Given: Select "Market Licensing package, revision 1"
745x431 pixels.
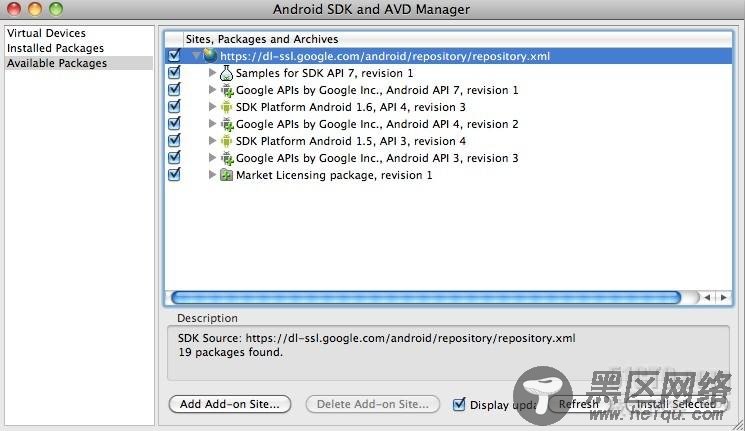Looking at the screenshot, I should [334, 175].
